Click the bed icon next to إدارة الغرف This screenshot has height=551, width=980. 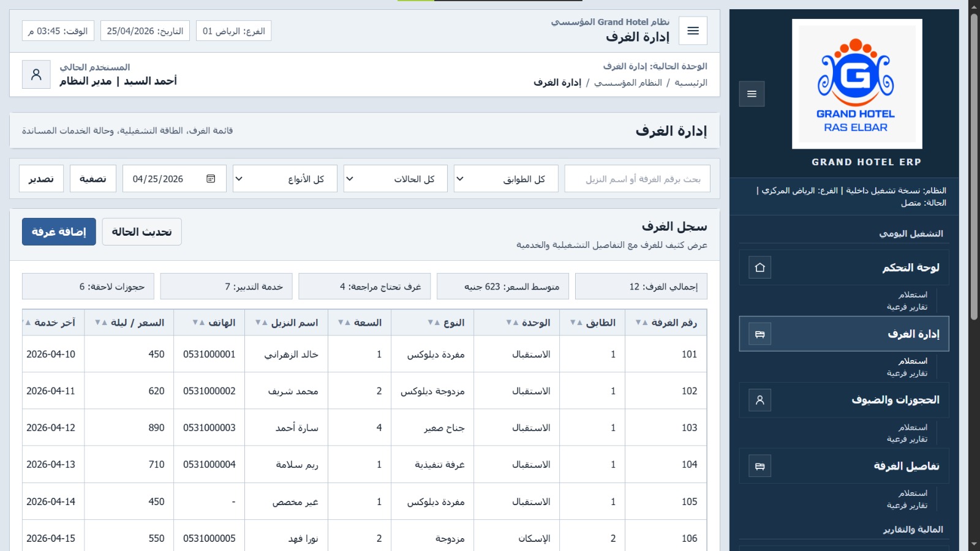pyautogui.click(x=760, y=334)
